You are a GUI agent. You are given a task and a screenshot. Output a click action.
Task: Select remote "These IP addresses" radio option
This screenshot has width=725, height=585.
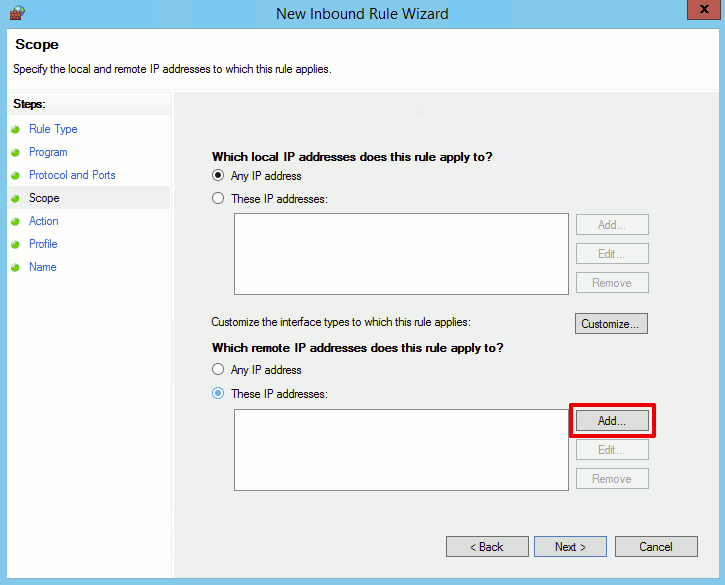pyautogui.click(x=218, y=394)
